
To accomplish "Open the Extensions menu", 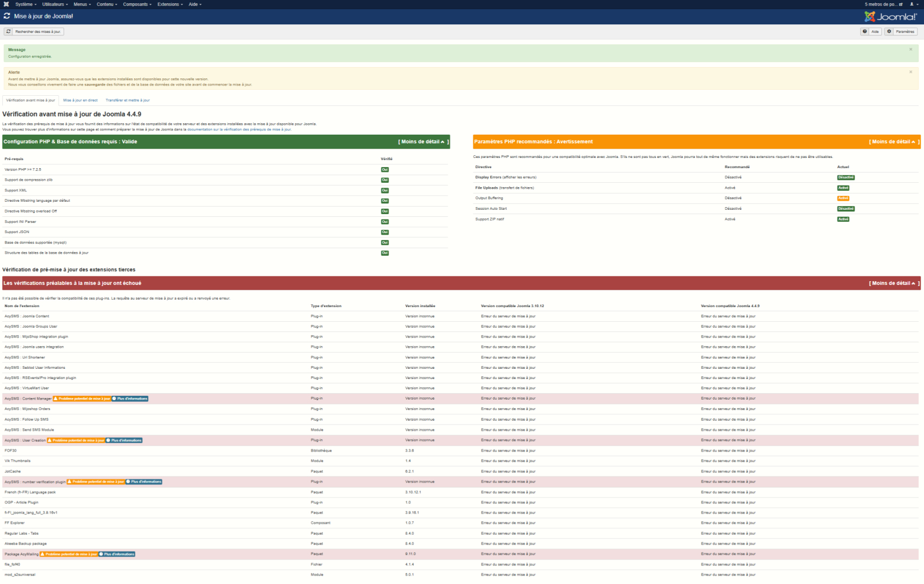I will tap(170, 4).
